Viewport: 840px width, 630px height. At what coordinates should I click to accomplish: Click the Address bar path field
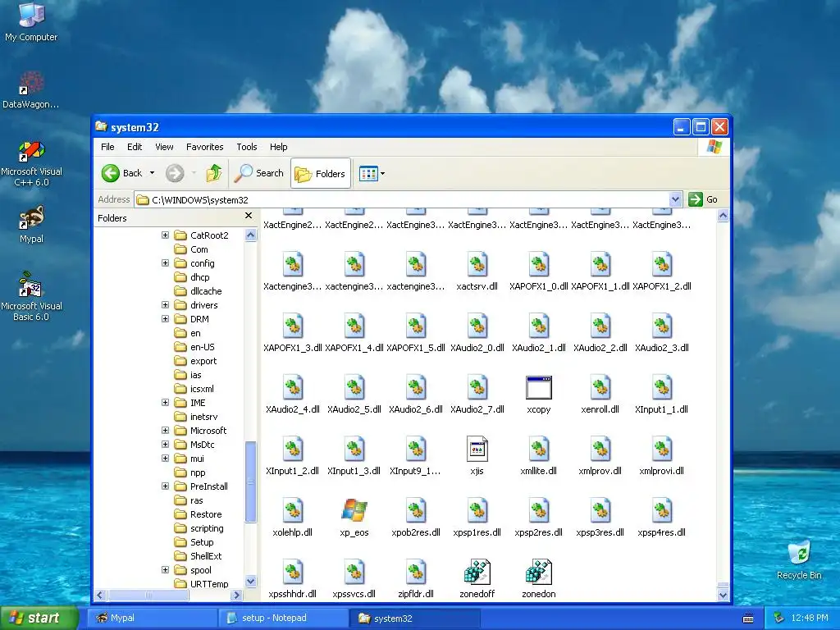(x=402, y=200)
